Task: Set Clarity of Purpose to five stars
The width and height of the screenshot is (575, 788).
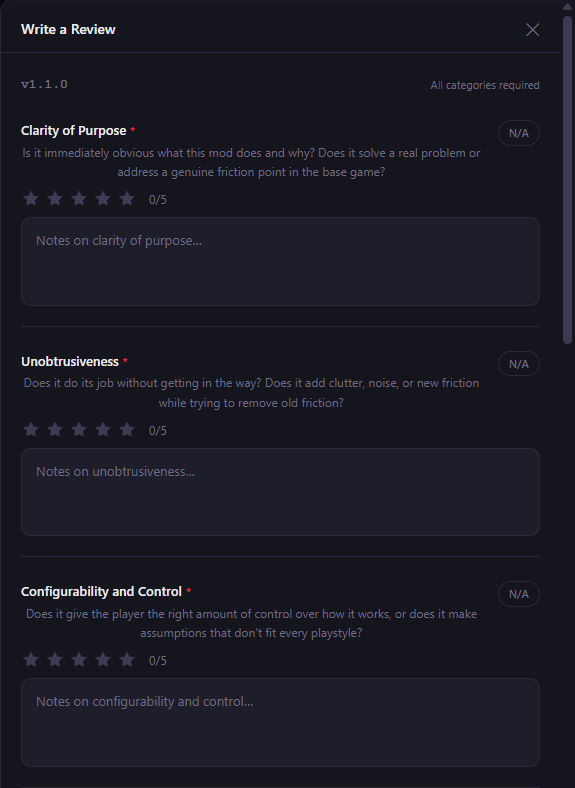Action: 127,199
